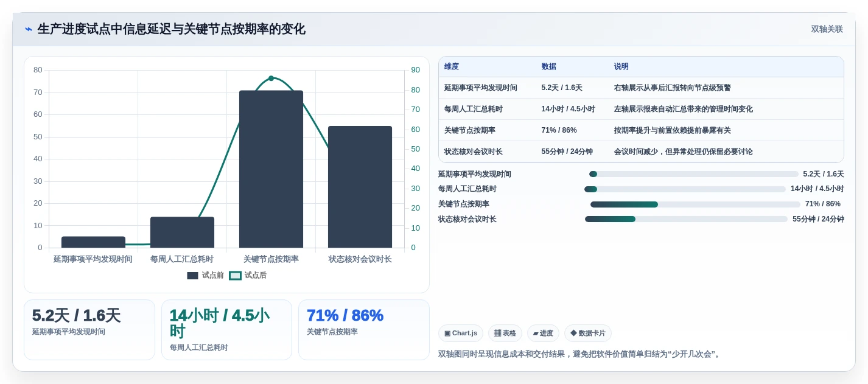Click the dark 试点前 legend color box

pyautogui.click(x=192, y=276)
